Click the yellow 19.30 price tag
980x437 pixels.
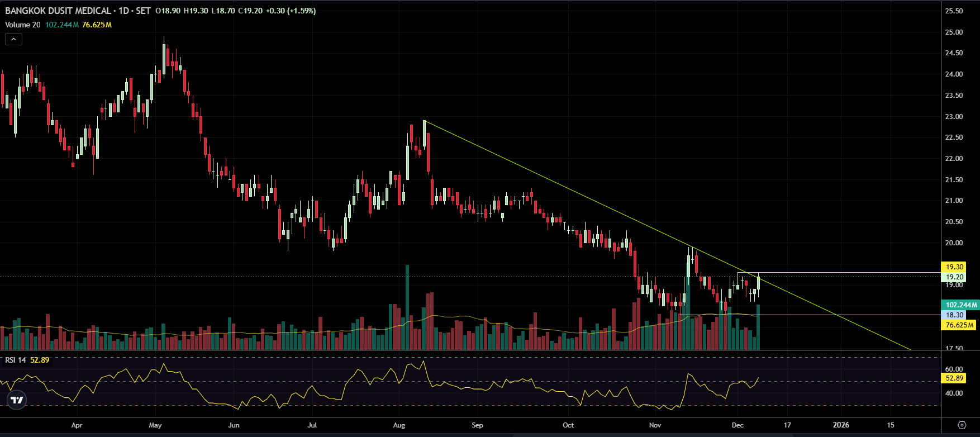pyautogui.click(x=954, y=267)
